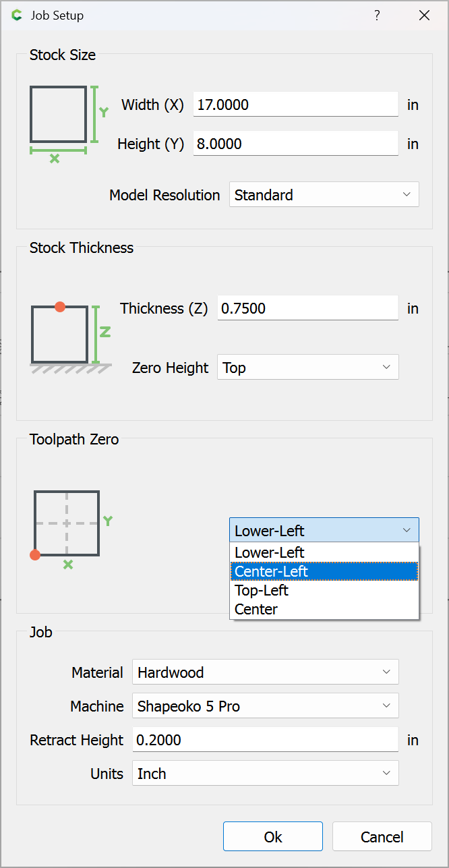Open the Units dropdown
449x868 pixels.
[x=265, y=774]
